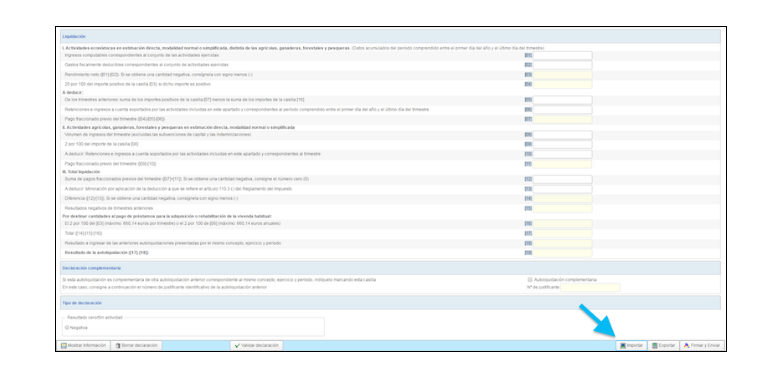761x376 pixels.
Task: Select box [07] pago fraccionado field
Action: (562, 119)
